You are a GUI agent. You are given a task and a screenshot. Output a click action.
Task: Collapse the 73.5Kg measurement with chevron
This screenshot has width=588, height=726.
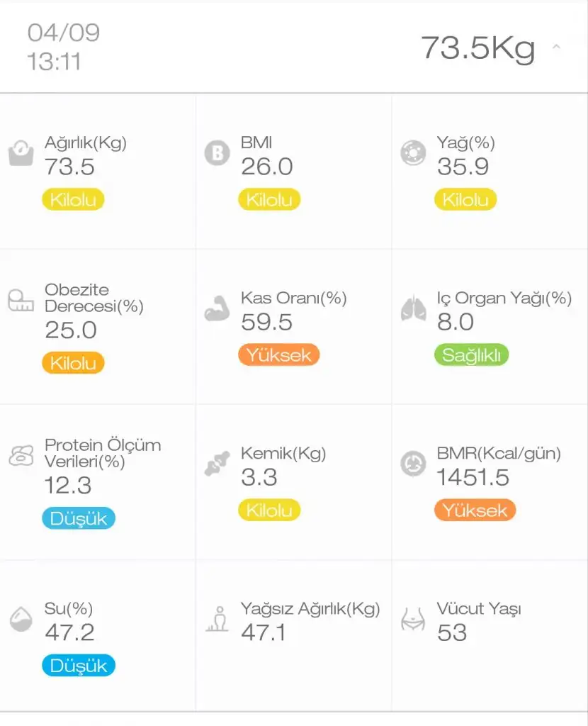tap(556, 48)
